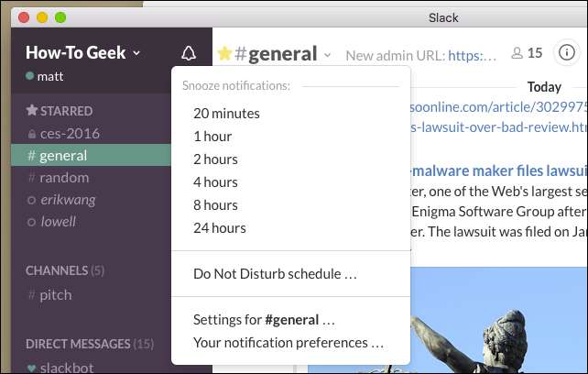Snooze notifications for 4 hours
The width and height of the screenshot is (588, 374).
(x=215, y=182)
